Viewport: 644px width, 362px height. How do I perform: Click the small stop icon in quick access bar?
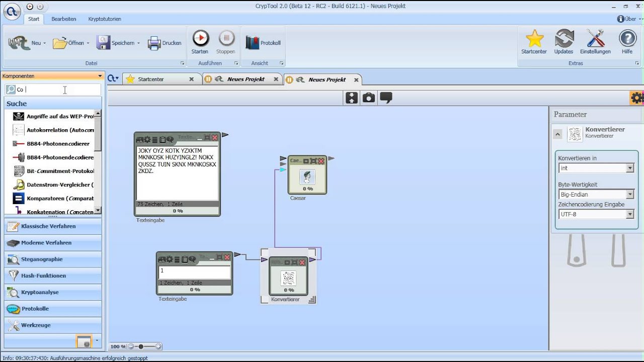coord(40,7)
